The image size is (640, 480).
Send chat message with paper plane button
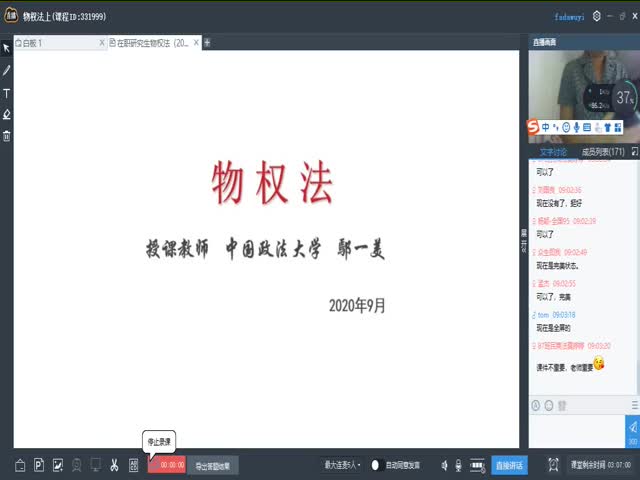coord(632,431)
